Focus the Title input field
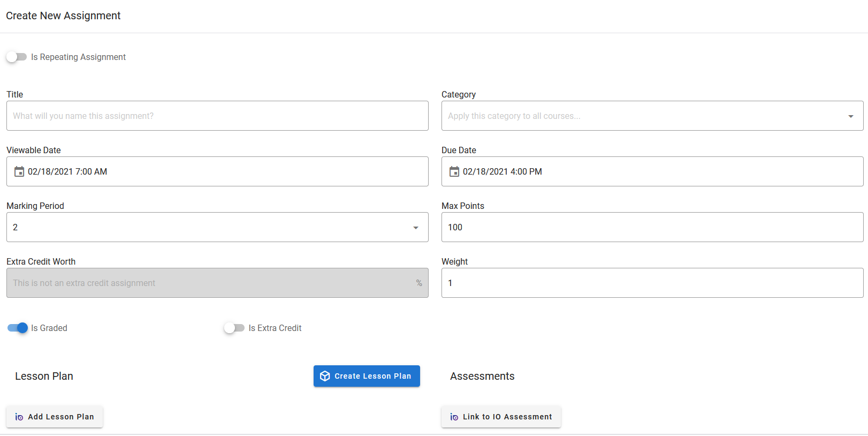This screenshot has height=436, width=868. [217, 116]
